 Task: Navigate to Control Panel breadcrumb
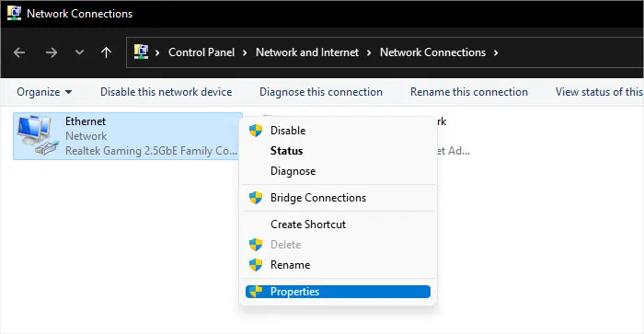coord(201,52)
